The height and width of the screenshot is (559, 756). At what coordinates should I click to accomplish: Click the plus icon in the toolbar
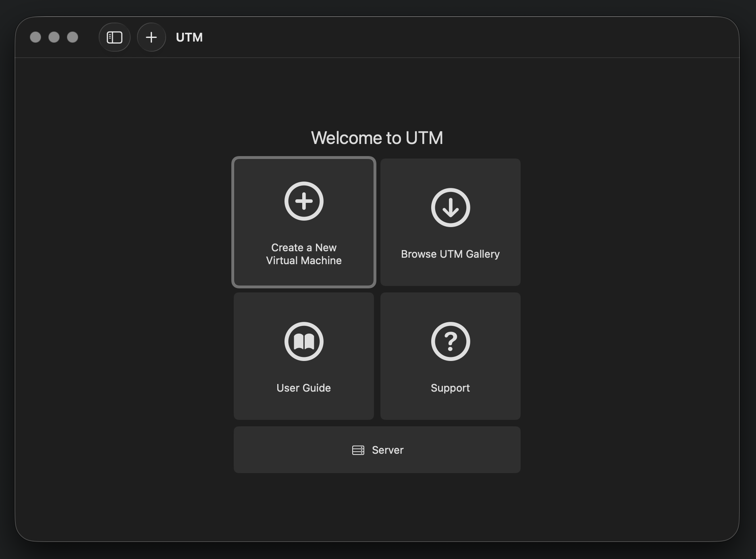[x=152, y=38]
